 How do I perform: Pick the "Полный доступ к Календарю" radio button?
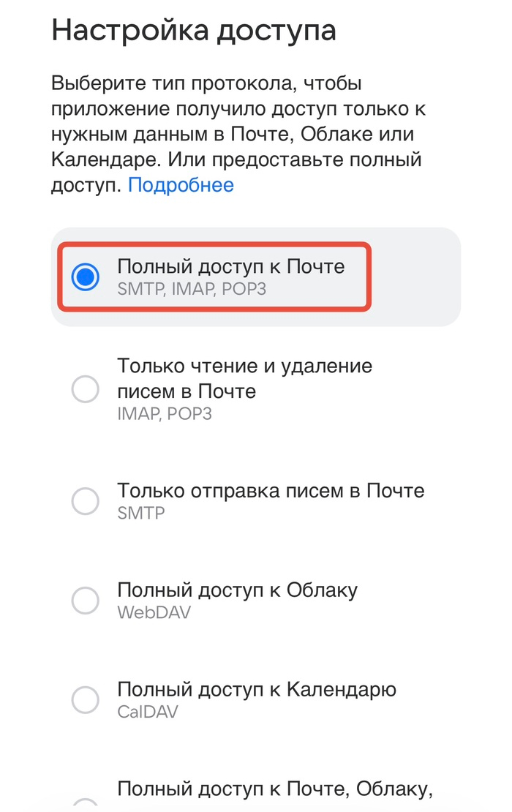(85, 700)
